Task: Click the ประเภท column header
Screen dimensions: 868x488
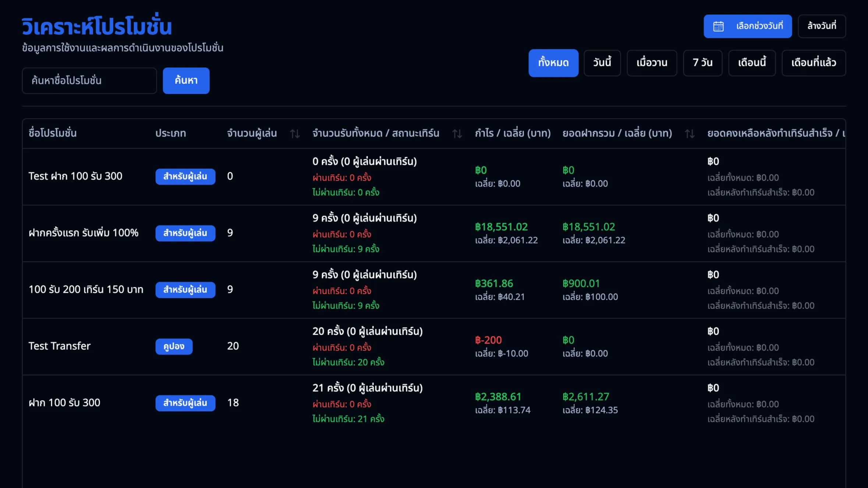Action: tap(170, 133)
